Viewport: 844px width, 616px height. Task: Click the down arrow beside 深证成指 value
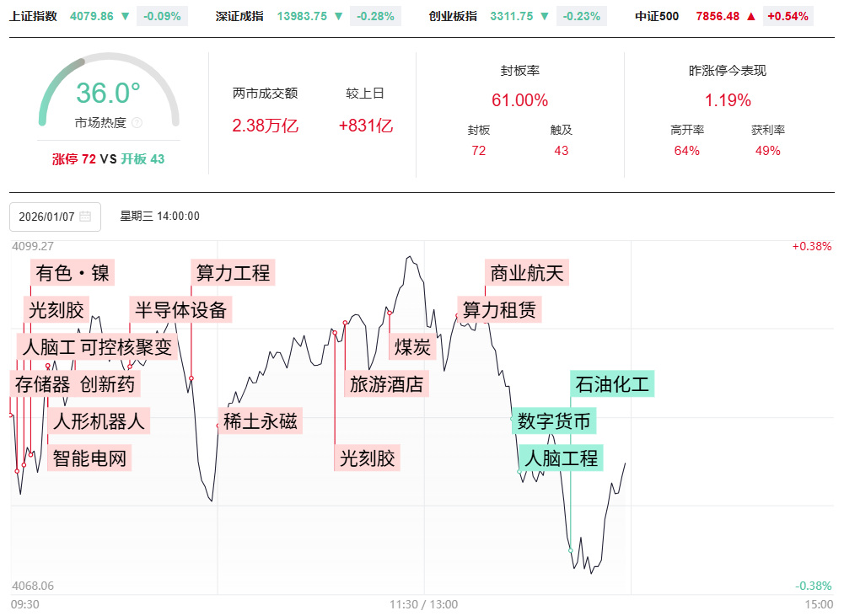coord(339,16)
